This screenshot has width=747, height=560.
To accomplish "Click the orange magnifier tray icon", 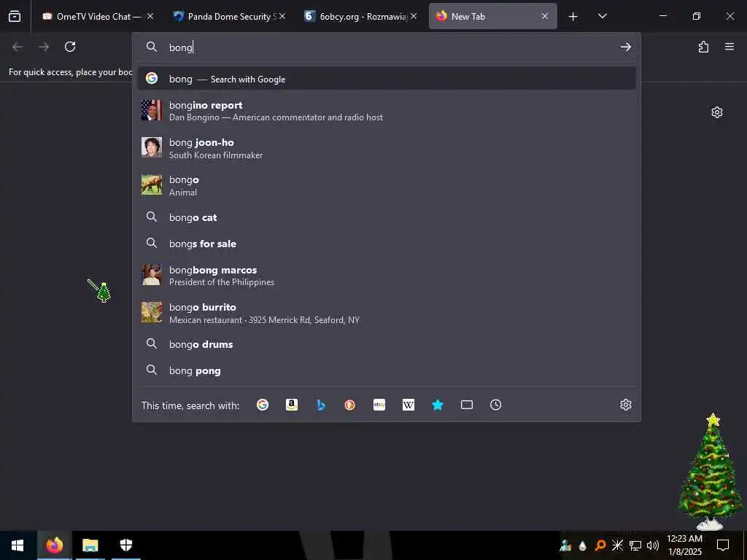I will click(600, 545).
